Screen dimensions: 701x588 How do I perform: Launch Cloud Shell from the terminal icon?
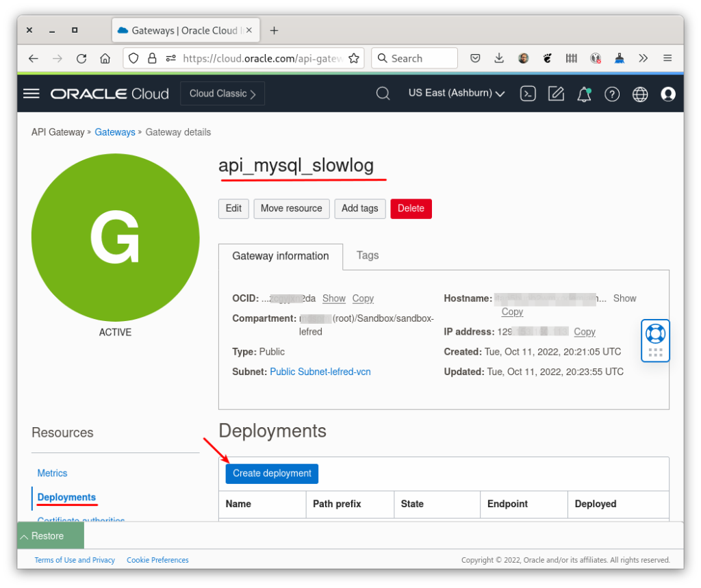528,93
